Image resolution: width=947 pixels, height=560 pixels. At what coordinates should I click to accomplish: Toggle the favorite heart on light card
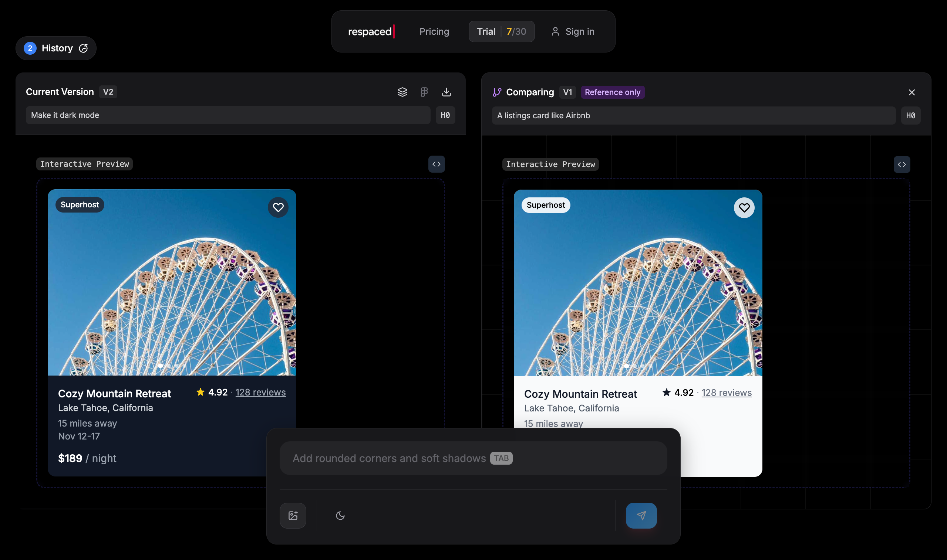744,208
